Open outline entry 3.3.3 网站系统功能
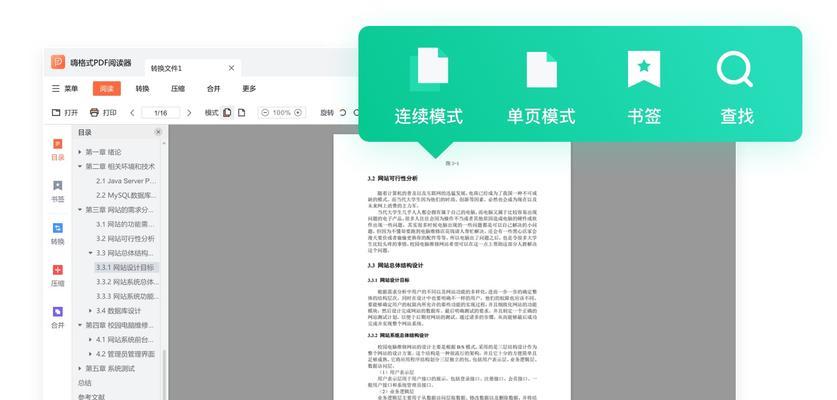This screenshot has height=400, width=837. pyautogui.click(x=127, y=296)
